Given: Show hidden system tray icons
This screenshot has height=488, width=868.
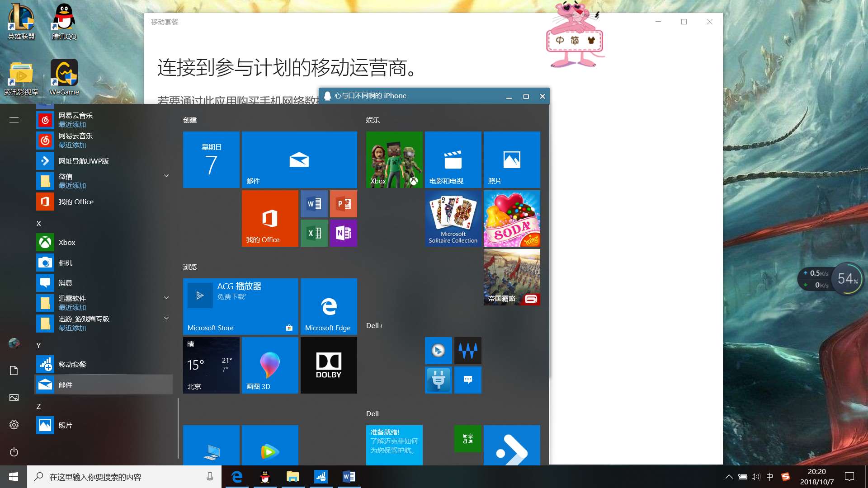Looking at the screenshot, I should (729, 477).
